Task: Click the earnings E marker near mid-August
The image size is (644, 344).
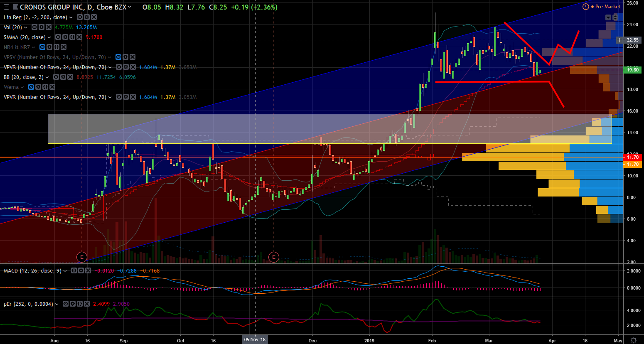Action: coord(82,257)
